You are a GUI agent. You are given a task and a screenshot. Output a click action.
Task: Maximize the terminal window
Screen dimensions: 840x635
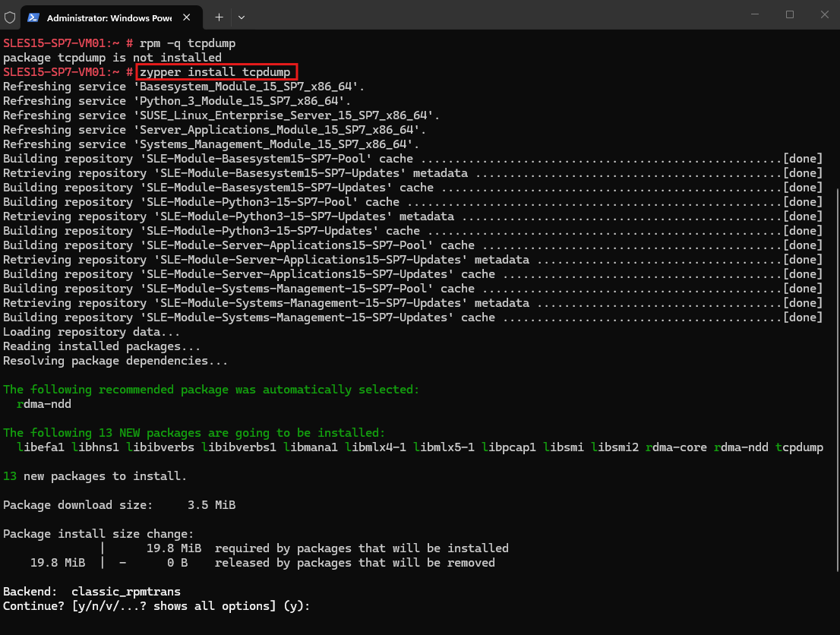[790, 14]
